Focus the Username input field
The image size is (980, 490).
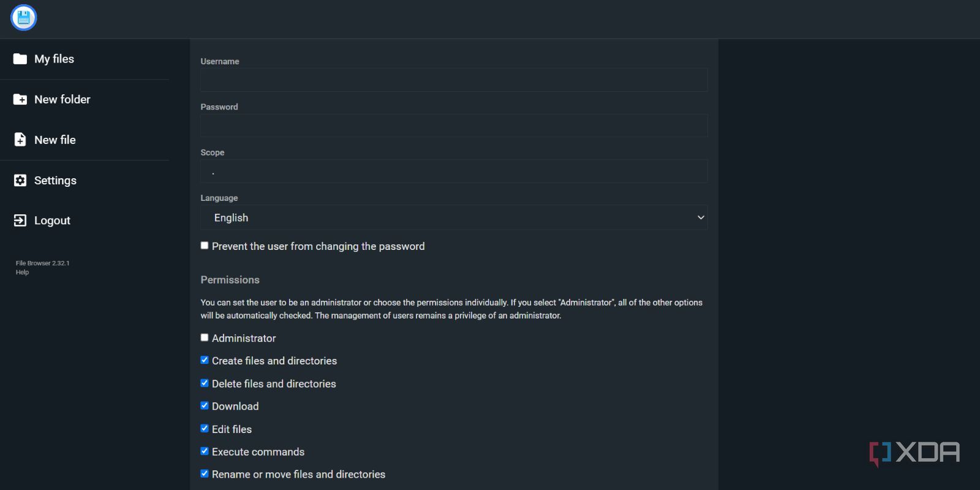(x=454, y=80)
